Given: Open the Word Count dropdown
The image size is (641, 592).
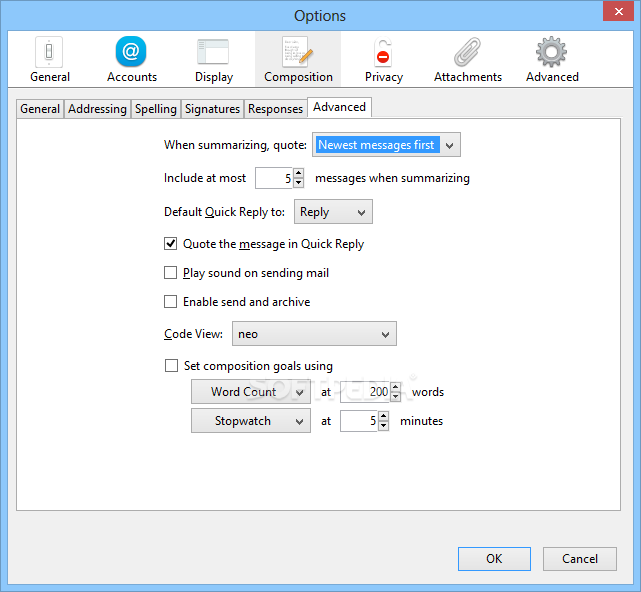Looking at the screenshot, I should pyautogui.click(x=251, y=392).
